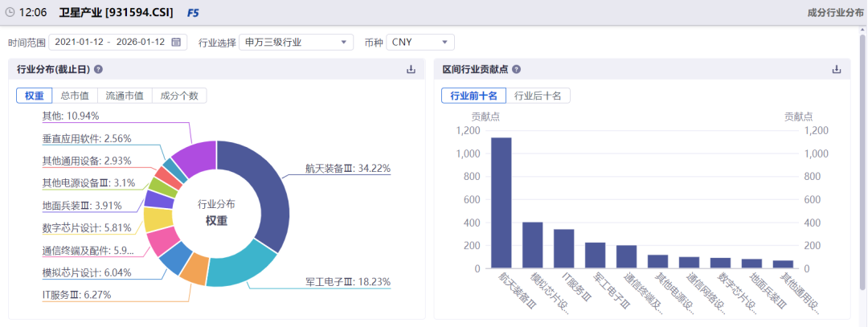This screenshot has width=868, height=327.
Task: Download the 行业分布 chart
Action: (x=411, y=70)
